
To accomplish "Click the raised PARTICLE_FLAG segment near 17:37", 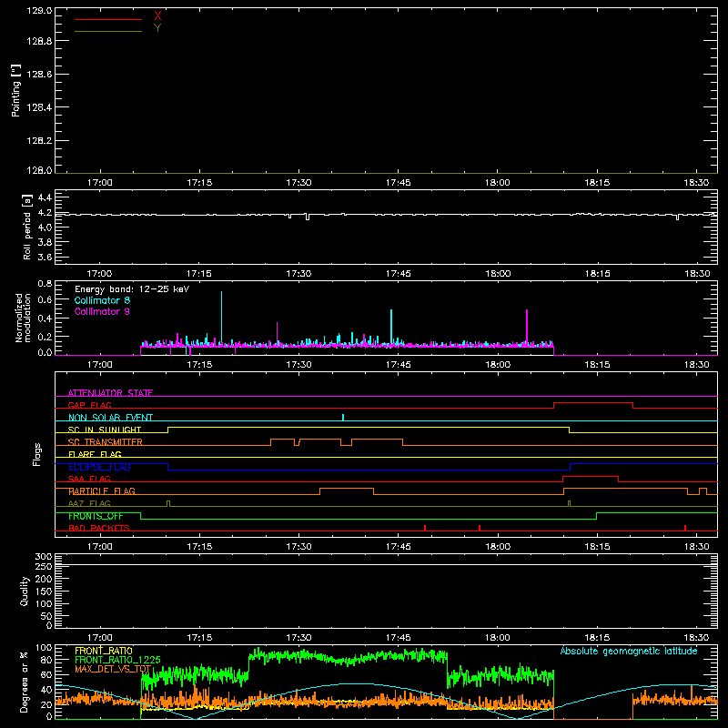I will click(347, 489).
